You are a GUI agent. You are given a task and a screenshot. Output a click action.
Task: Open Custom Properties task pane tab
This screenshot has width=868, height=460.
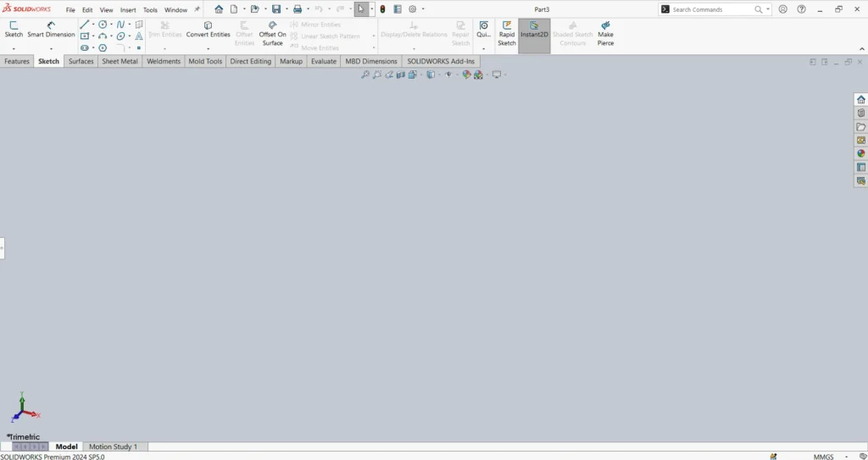(861, 167)
